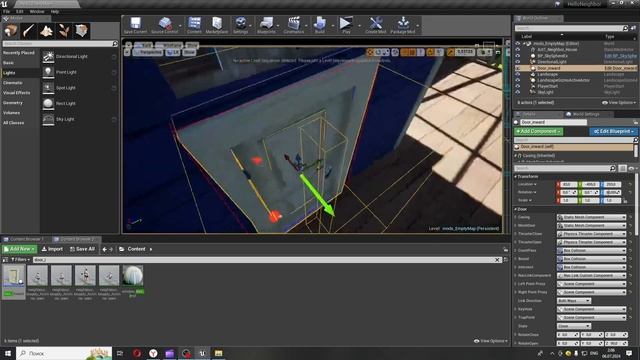Open the Opera browser icon in the taskbar

[x=137, y=353]
